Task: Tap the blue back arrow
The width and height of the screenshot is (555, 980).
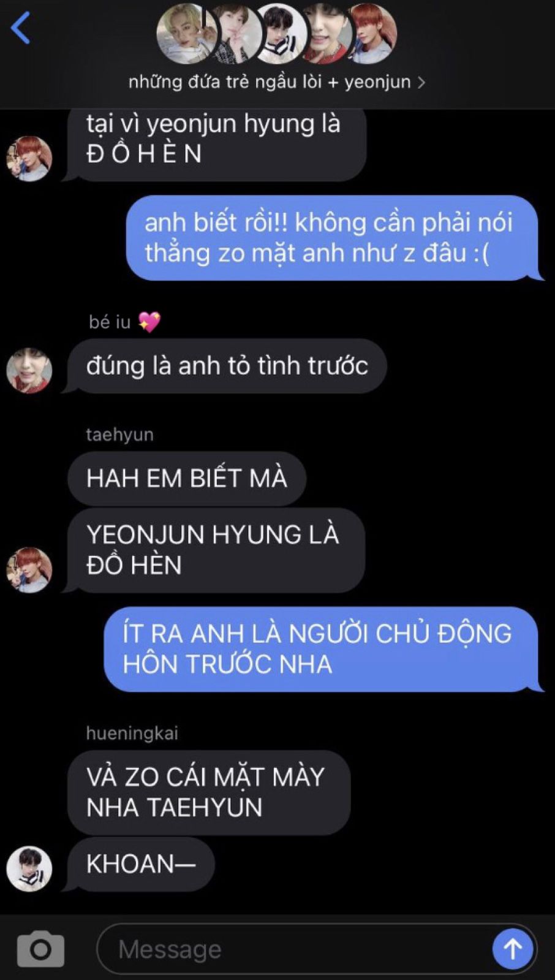Action: (x=20, y=28)
